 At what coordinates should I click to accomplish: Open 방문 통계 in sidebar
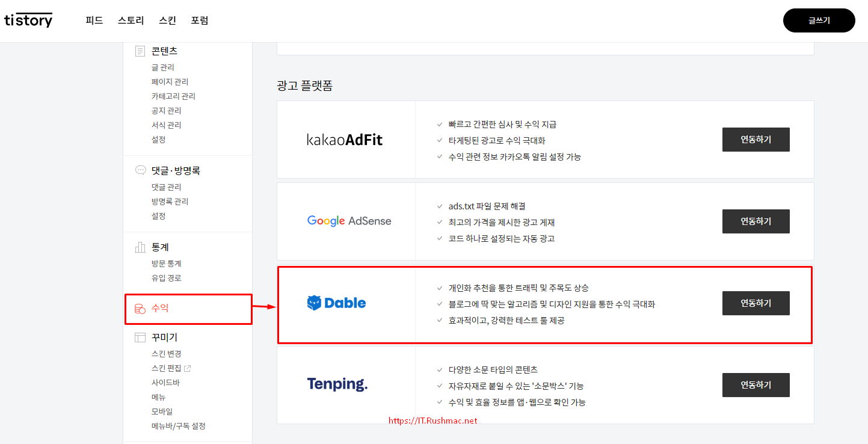pos(167,264)
